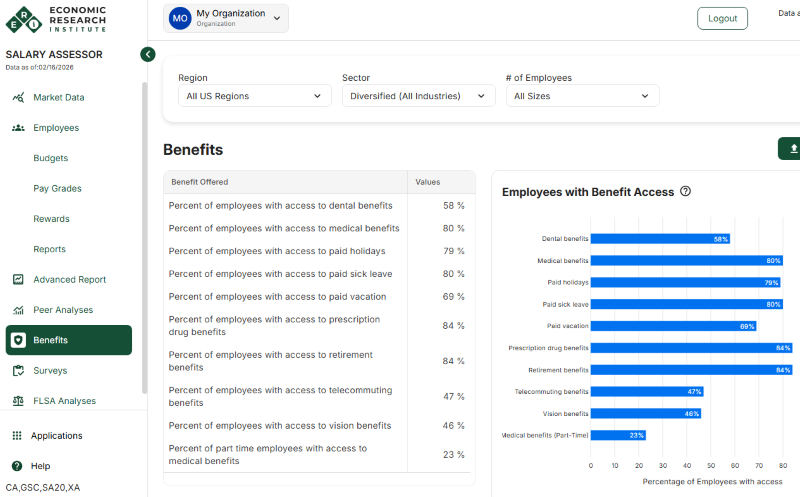Select the medical benefits access row
This screenshot has height=497, width=800.
click(x=319, y=228)
